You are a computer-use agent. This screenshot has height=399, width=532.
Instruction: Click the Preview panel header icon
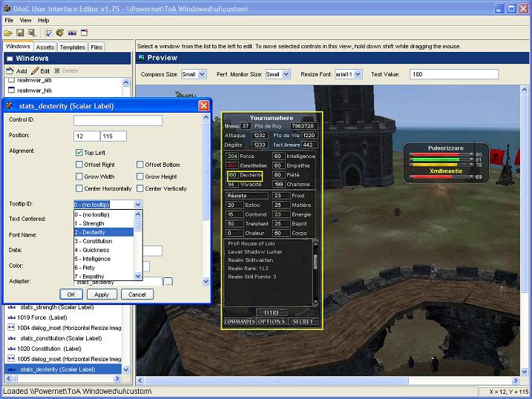click(141, 58)
